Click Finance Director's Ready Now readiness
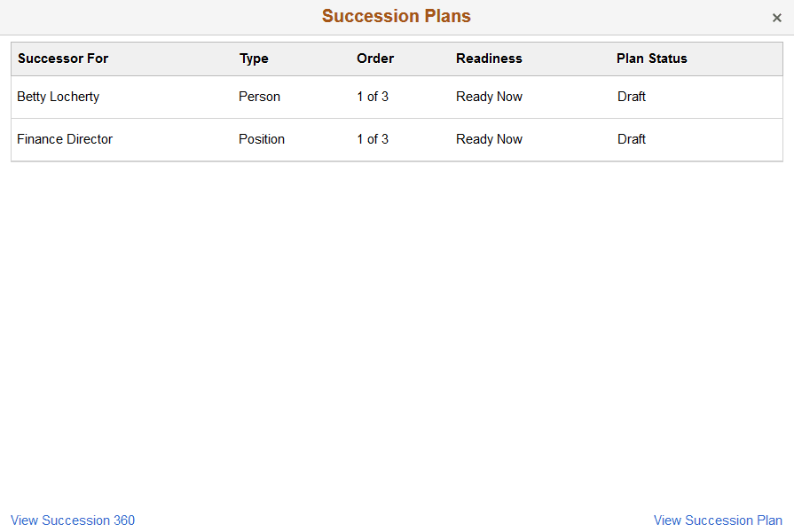This screenshot has height=532, width=794. pyautogui.click(x=489, y=139)
